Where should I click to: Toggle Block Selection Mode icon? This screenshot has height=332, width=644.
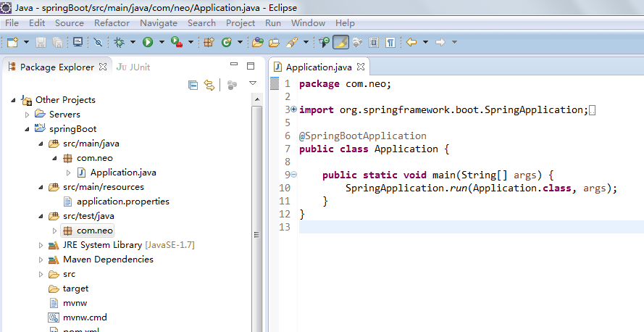375,43
